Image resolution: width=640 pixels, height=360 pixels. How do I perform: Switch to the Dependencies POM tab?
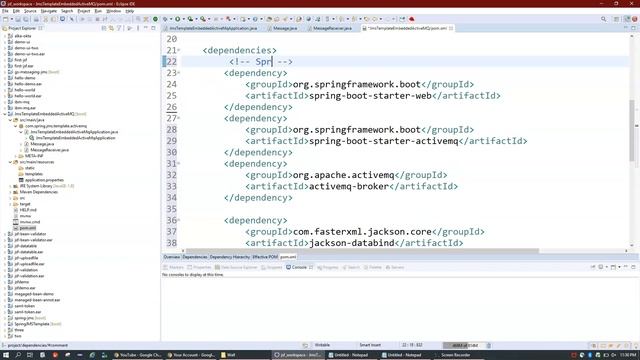[195, 257]
